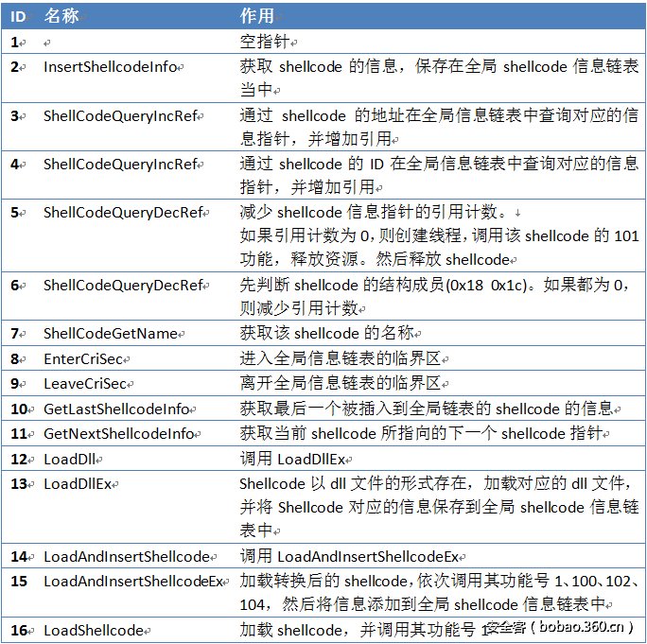Image resolution: width=647 pixels, height=644 pixels.
Task: Click description '调用 LoadDllEx'
Action: pos(292,460)
